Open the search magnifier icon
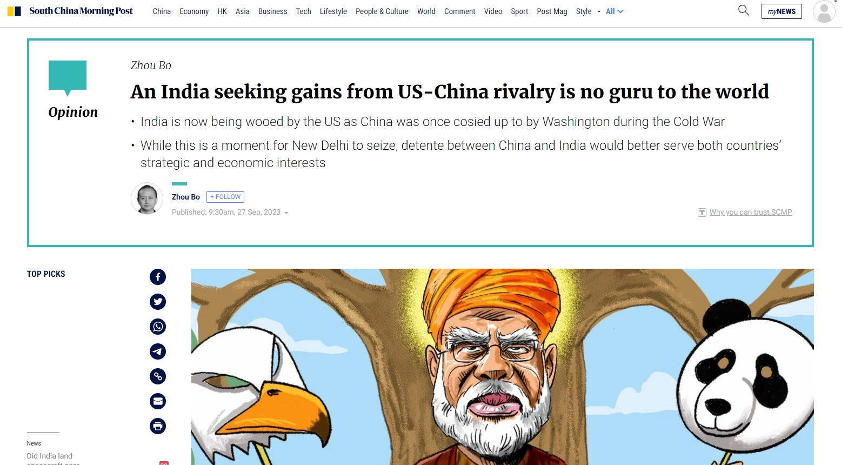 [x=744, y=10]
